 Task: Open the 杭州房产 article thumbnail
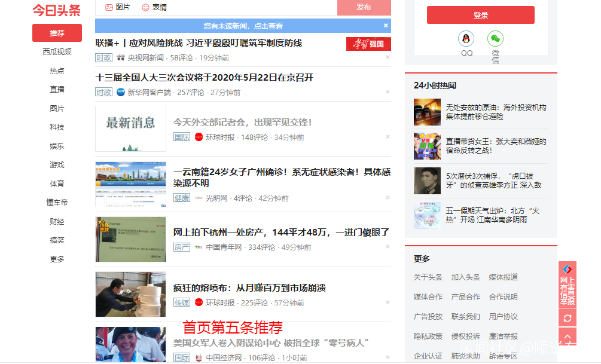click(131, 240)
